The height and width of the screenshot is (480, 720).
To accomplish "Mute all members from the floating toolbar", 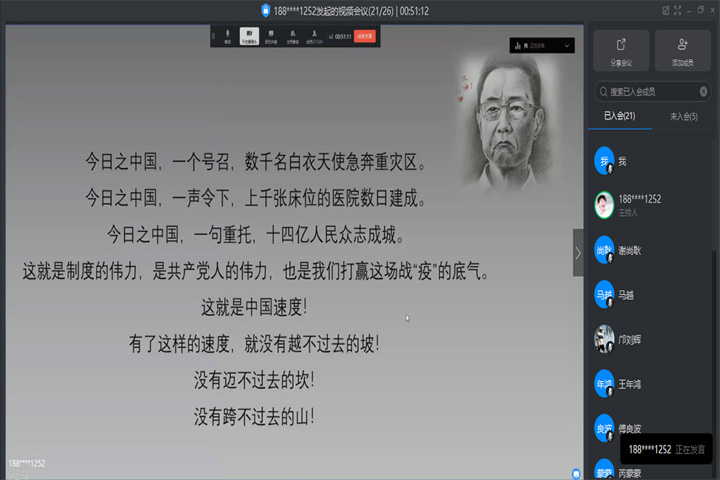I will pyautogui.click(x=292, y=36).
